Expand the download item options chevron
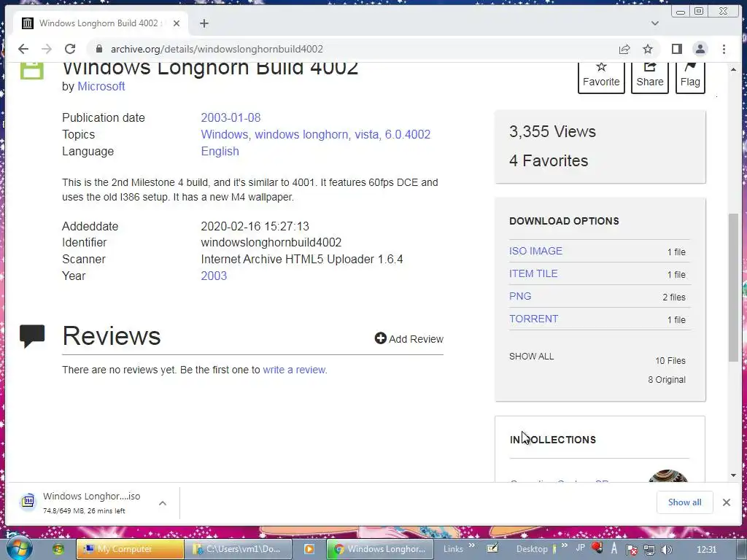Image resolution: width=747 pixels, height=560 pixels. [x=163, y=503]
